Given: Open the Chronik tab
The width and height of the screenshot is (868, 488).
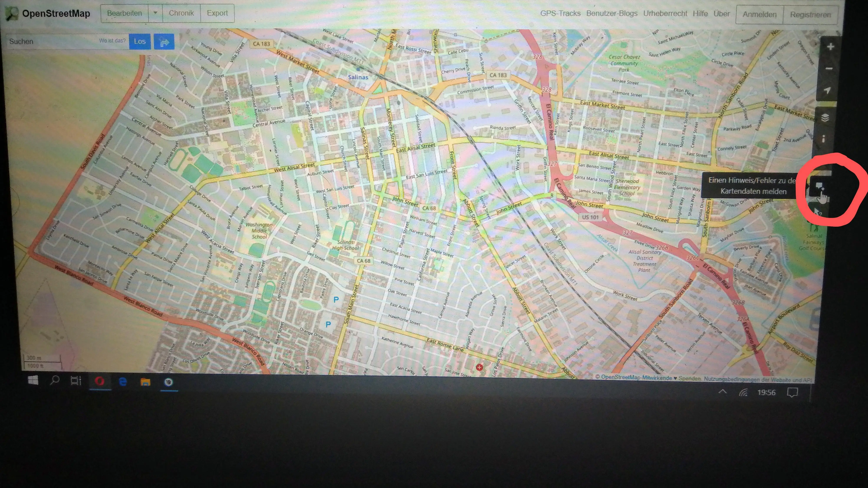Looking at the screenshot, I should tap(181, 13).
